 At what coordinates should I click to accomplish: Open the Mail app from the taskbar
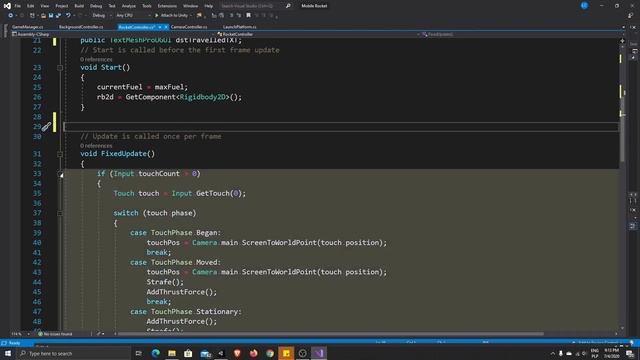[x=205, y=353]
